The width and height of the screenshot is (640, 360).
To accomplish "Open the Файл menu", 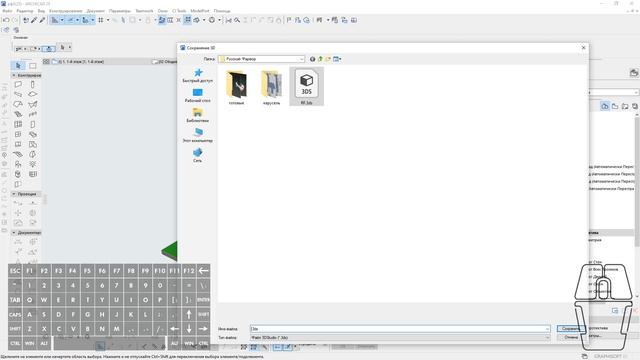I will pyautogui.click(x=7, y=11).
